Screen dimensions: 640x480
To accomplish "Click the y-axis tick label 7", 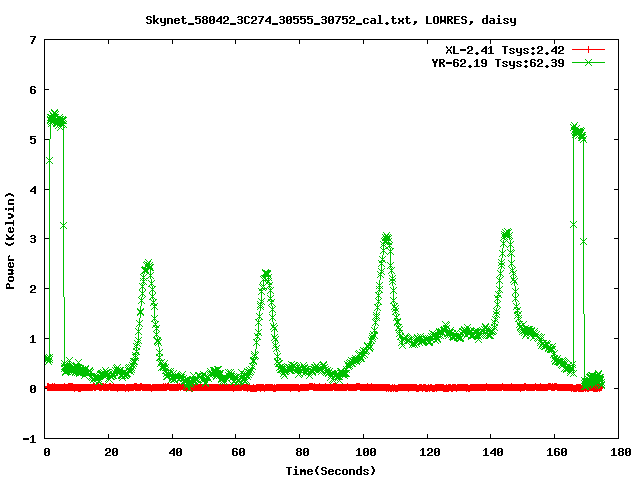I will 33,40.
